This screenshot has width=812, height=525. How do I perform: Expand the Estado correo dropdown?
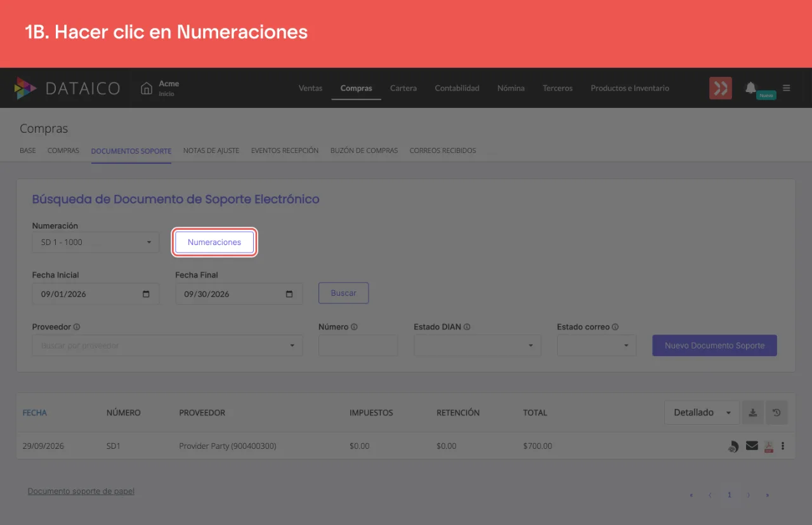[596, 345]
